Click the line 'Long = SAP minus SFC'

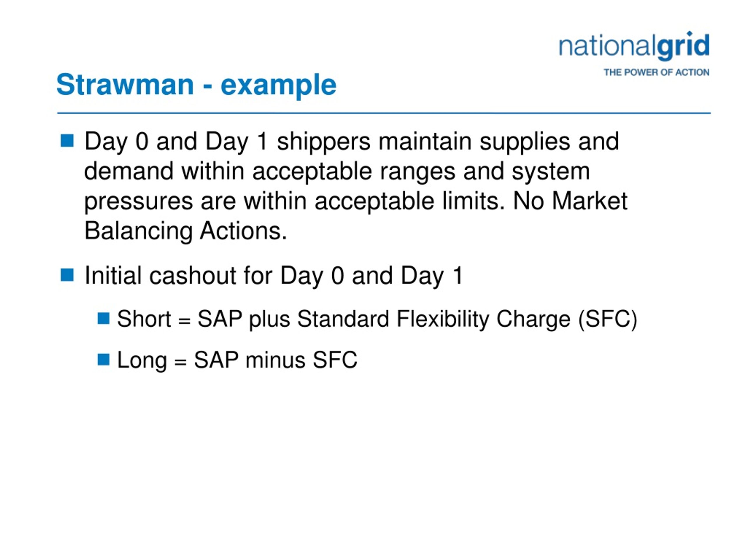(237, 360)
